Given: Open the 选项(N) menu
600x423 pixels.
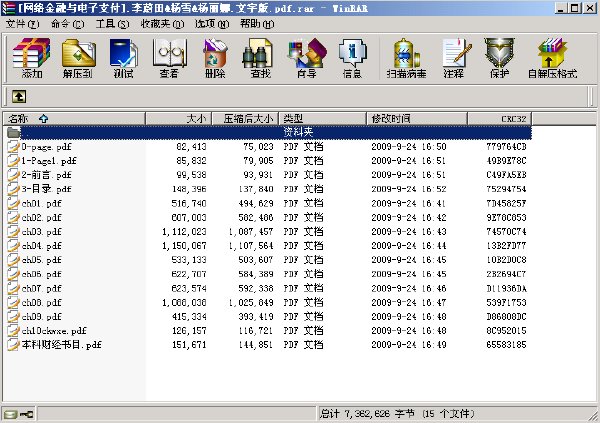Looking at the screenshot, I should (x=212, y=24).
